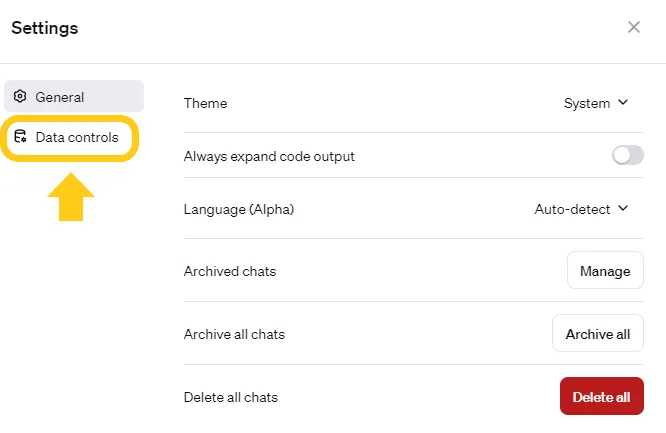Open the Theme dropdown showing System
The width and height of the screenshot is (666, 433).
click(595, 103)
